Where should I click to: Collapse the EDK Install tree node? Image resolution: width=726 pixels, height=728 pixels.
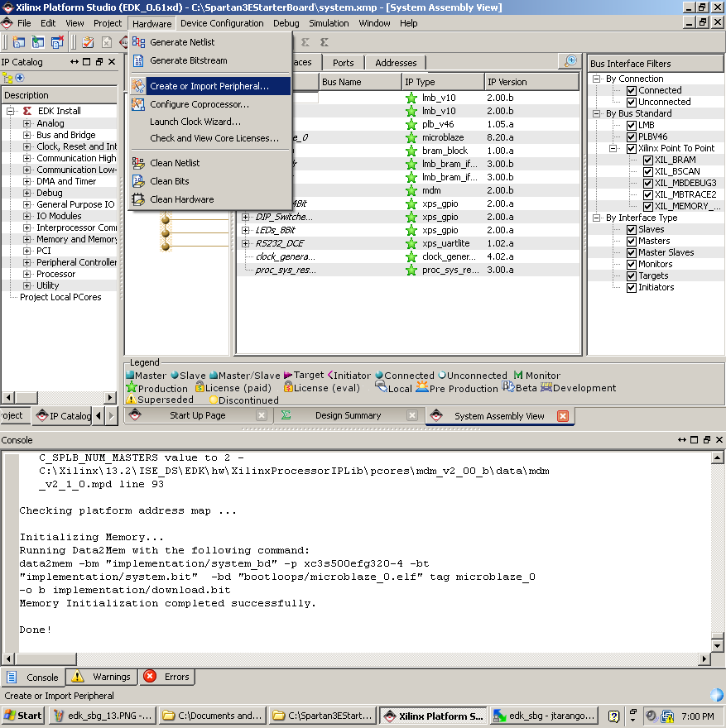(10, 111)
